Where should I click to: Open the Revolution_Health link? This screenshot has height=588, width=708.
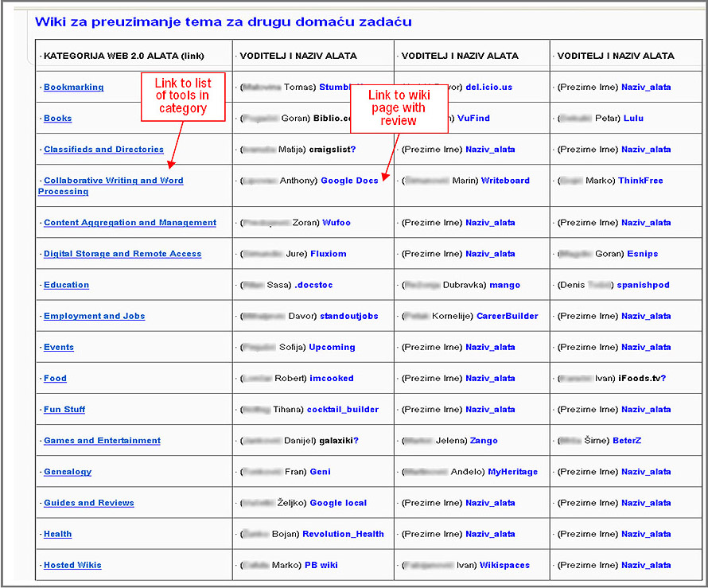coord(343,534)
